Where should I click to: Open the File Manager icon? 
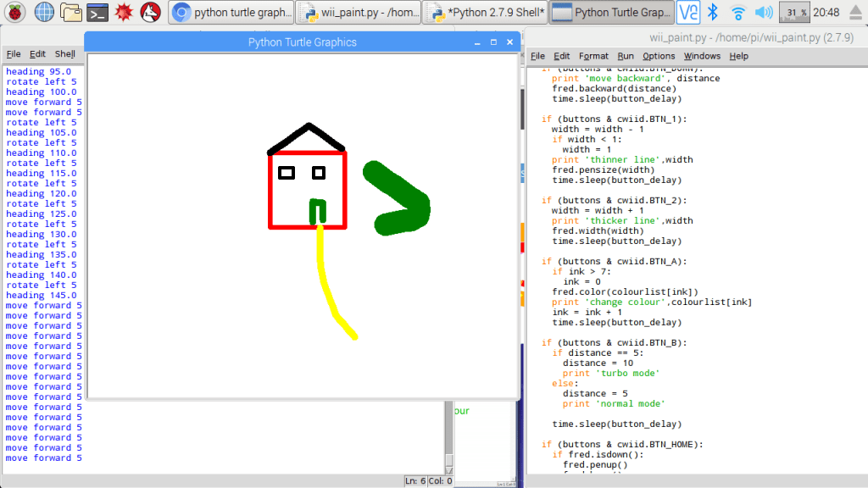coord(71,13)
